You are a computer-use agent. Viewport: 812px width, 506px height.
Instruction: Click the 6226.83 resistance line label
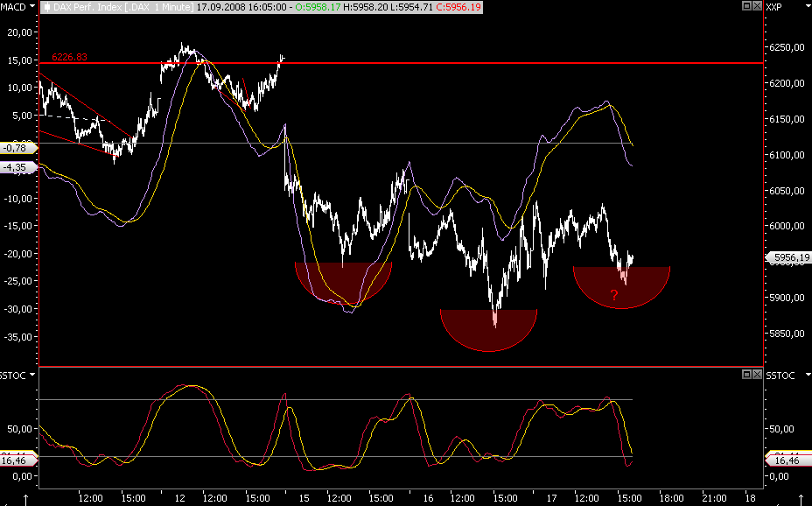(x=69, y=57)
